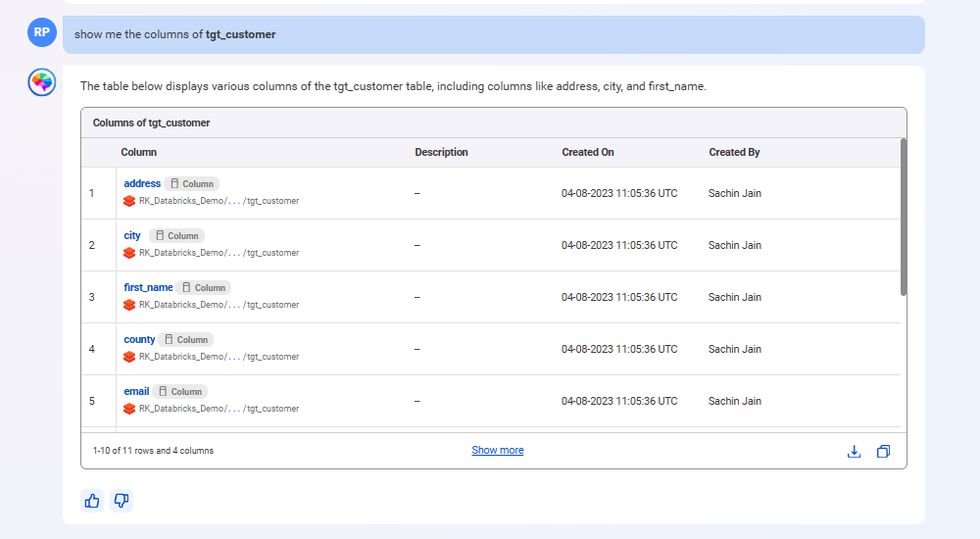Click the Databricks icon in city row

[129, 253]
